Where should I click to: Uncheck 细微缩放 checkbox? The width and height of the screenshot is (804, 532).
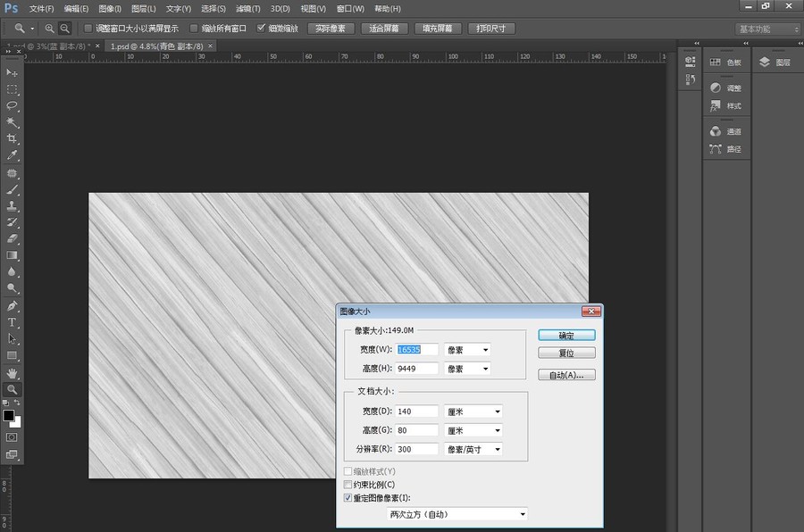[x=261, y=29]
